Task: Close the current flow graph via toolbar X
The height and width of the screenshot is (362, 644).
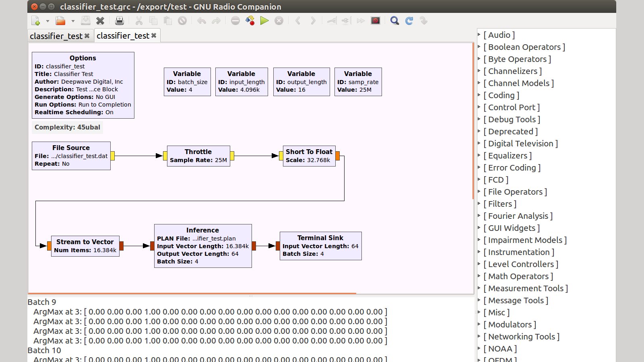Action: (x=100, y=21)
